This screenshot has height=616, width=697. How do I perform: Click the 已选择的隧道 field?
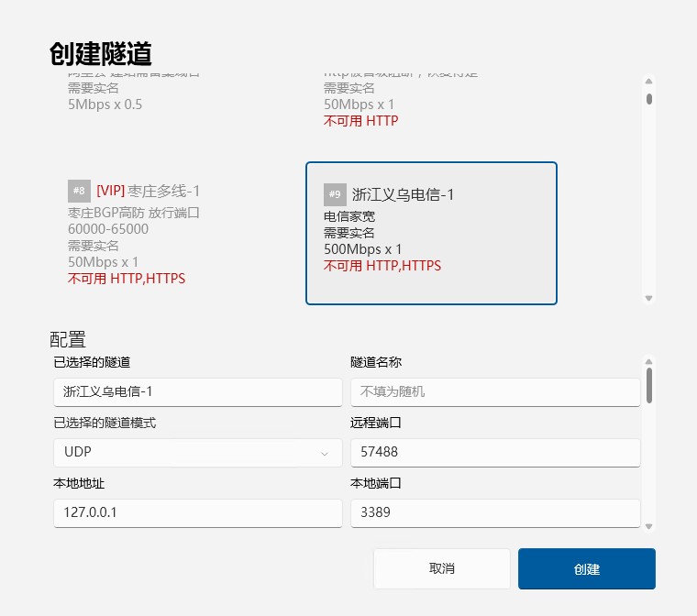click(x=197, y=392)
